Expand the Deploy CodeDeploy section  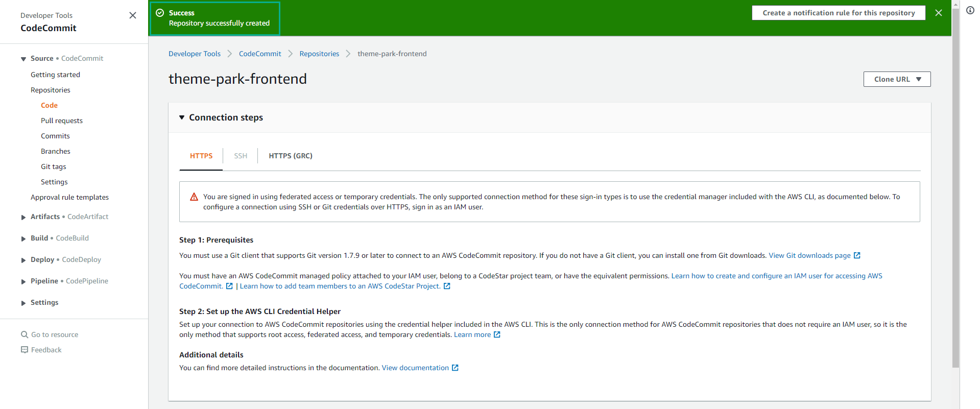coord(23,260)
